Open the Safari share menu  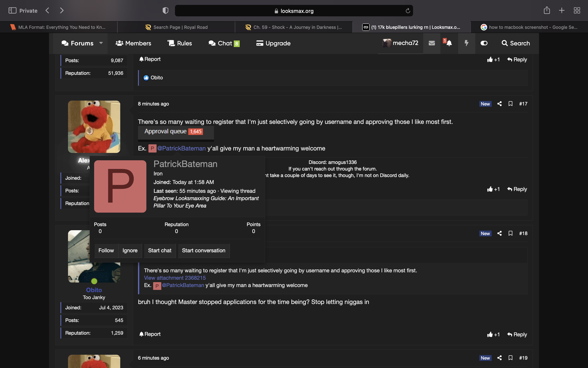click(x=547, y=10)
